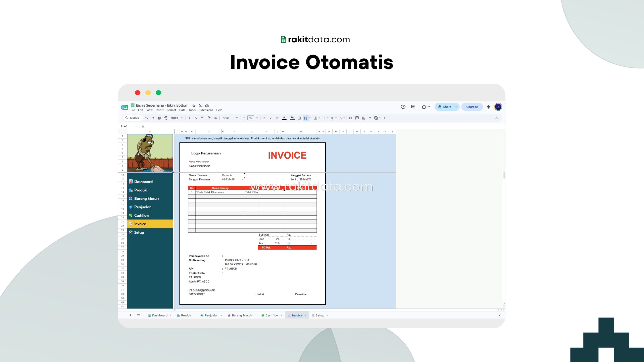Search the Menus box
Screen dimensions: 644x362
(x=133, y=118)
